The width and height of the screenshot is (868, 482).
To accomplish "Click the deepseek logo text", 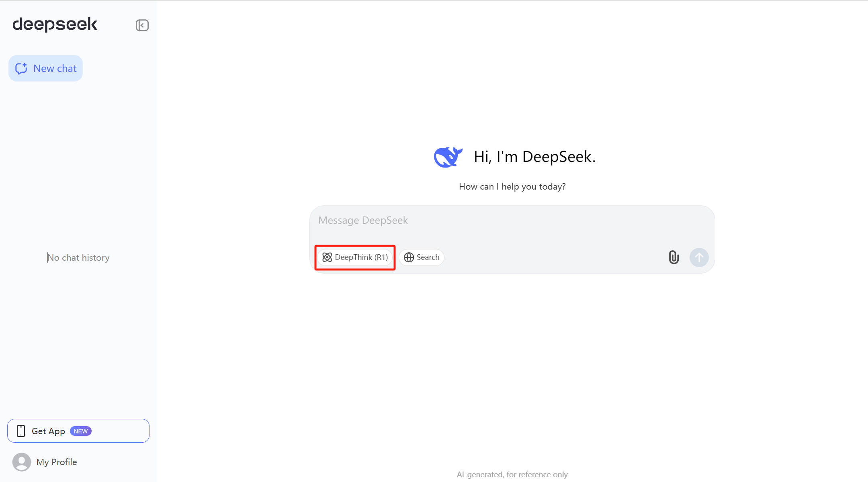I will coord(55,25).
